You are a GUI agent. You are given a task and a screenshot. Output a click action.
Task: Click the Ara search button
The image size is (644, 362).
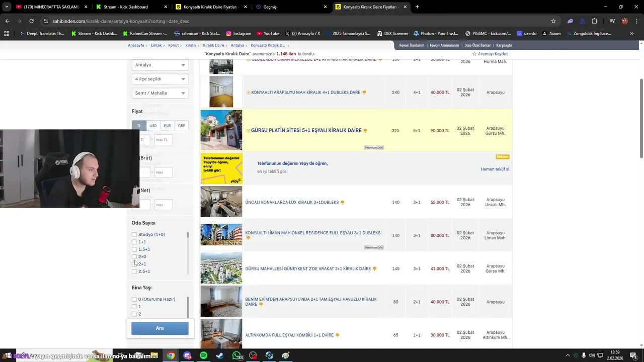(x=160, y=328)
